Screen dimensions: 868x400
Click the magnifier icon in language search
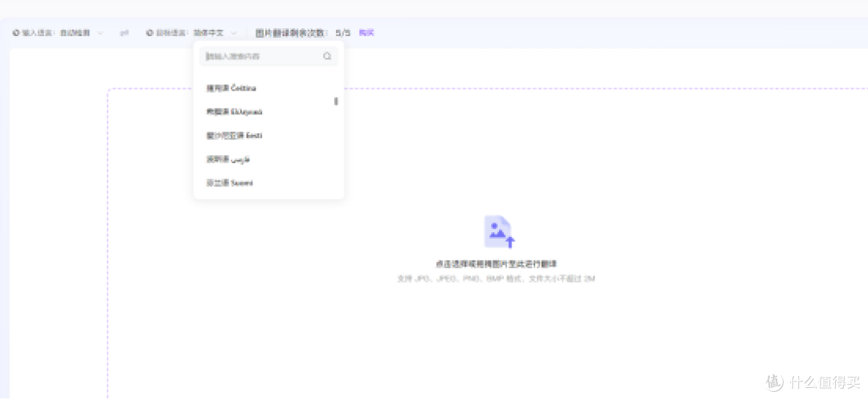click(327, 56)
